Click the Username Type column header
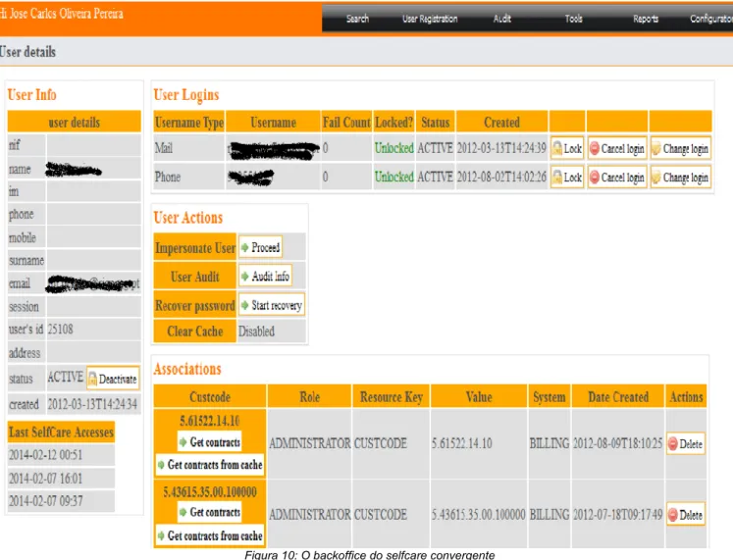This screenshot has width=733, height=560. point(188,122)
